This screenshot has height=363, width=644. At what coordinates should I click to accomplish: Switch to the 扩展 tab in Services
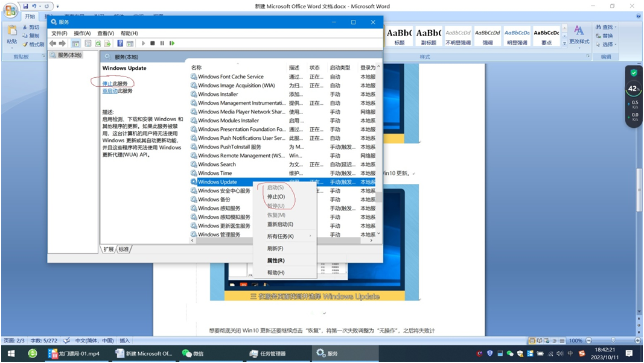[109, 249]
